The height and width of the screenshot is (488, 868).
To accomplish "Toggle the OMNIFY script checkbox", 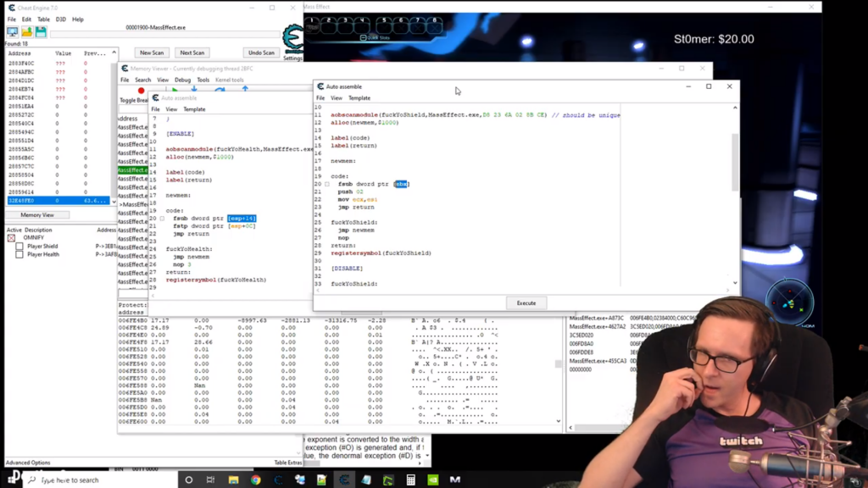I will tap(11, 238).
